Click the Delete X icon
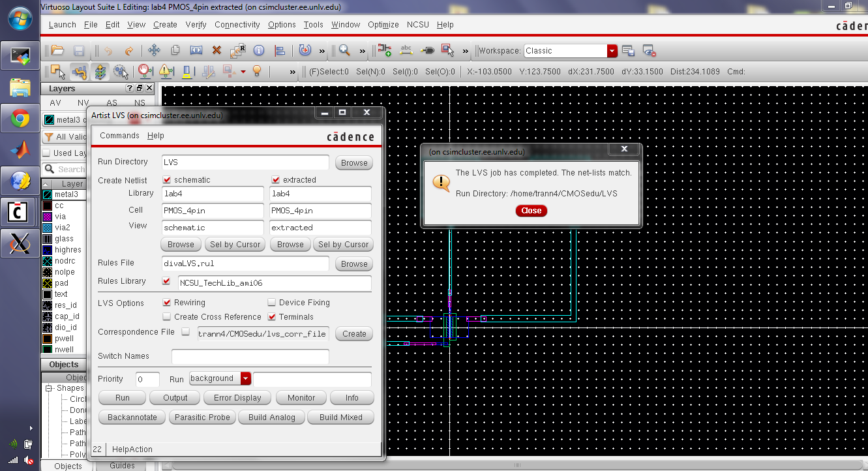Viewport: 868px width, 471px height. coord(217,50)
